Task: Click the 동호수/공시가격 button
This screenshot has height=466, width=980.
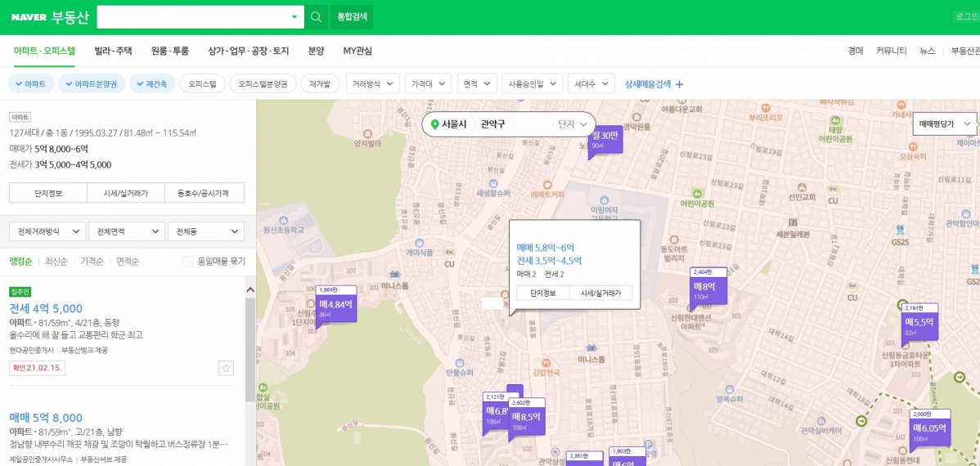Action: [205, 193]
